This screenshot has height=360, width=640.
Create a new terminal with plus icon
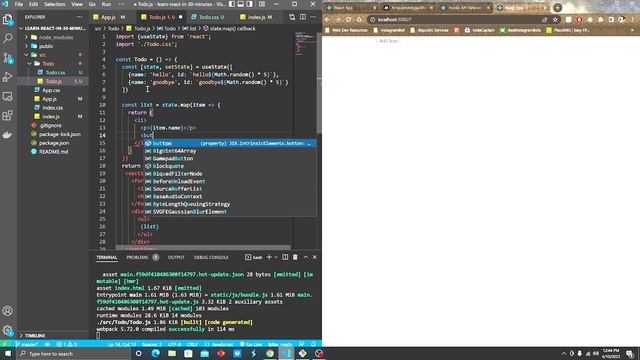coord(269,257)
